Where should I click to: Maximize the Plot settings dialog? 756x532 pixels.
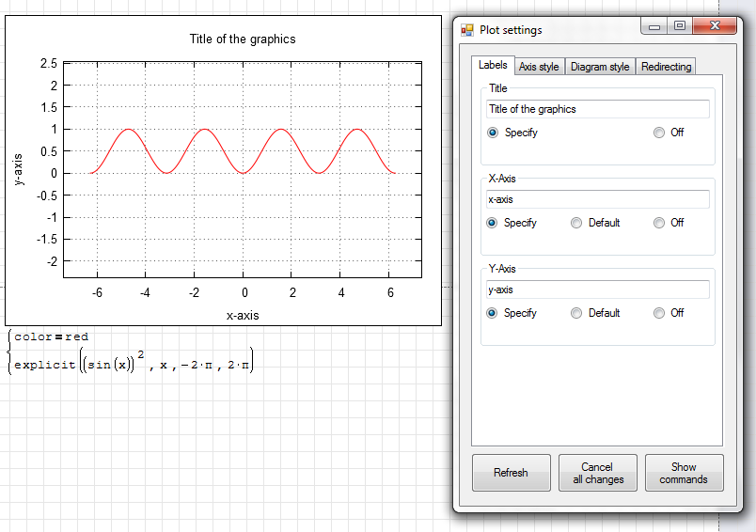click(x=679, y=27)
